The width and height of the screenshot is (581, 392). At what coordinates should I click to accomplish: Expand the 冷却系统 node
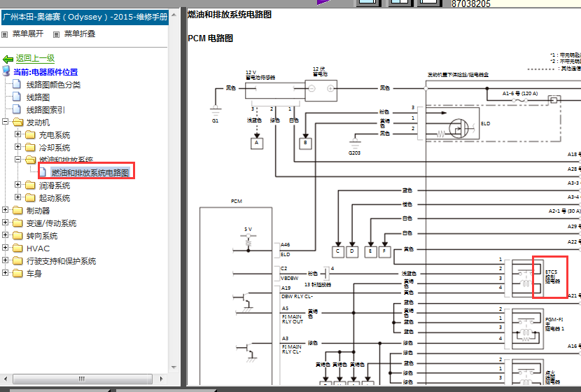pos(17,147)
